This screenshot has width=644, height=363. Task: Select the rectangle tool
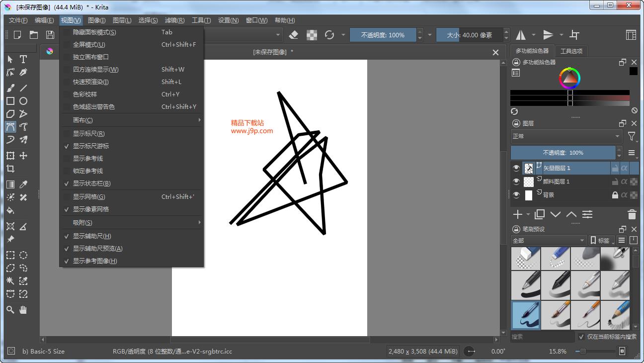10,101
